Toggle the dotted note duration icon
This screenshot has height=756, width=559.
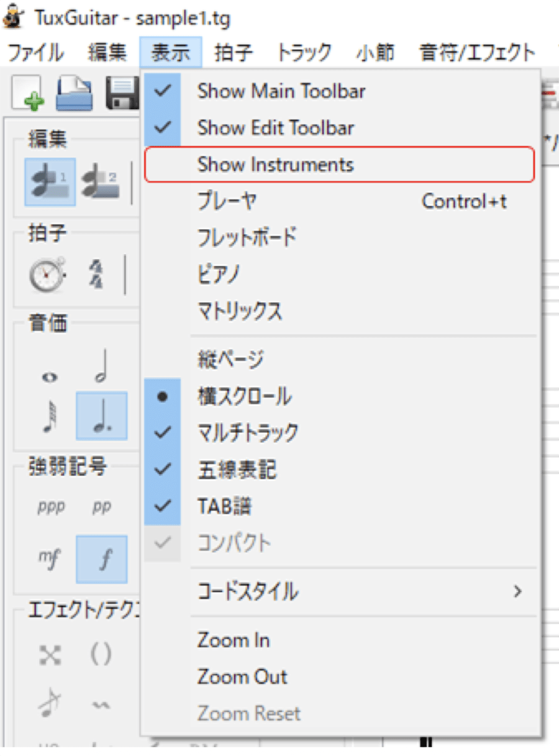(101, 416)
